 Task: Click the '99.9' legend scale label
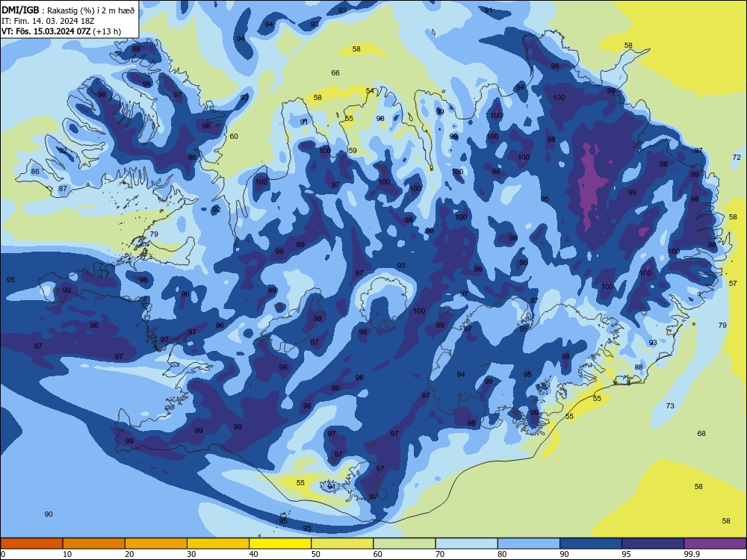click(x=692, y=554)
